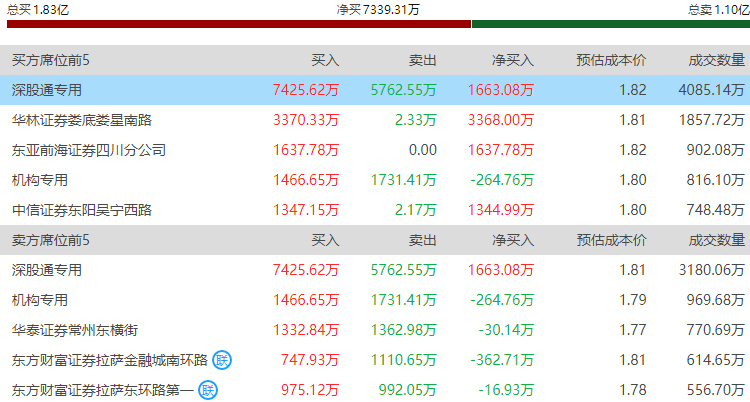This screenshot has height=402, width=750.
Task: Click 成交数量 header in 买方席位前5 table
Action: click(x=717, y=60)
